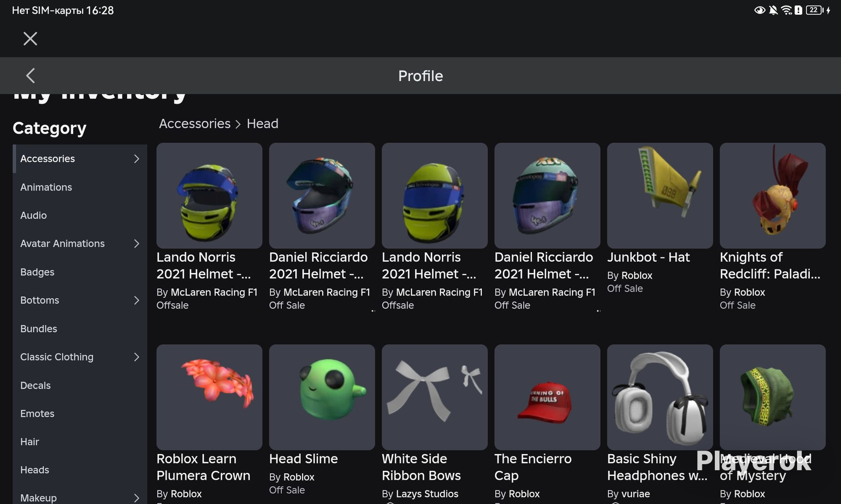This screenshot has width=841, height=504.
Task: Open the Junkbot - Hat thumbnail
Action: (x=660, y=196)
